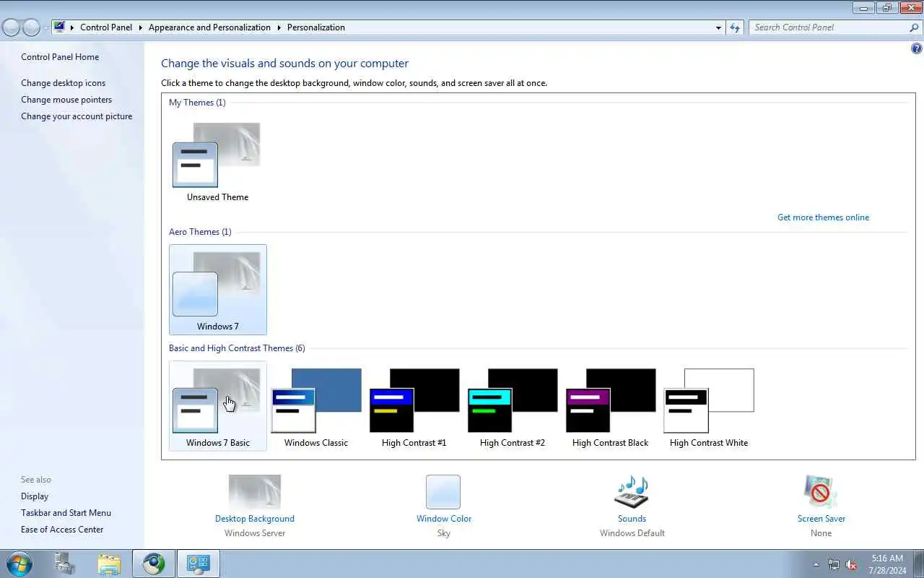924x578 pixels.
Task: Choose the Windows 7 Basic theme
Action: [217, 406]
